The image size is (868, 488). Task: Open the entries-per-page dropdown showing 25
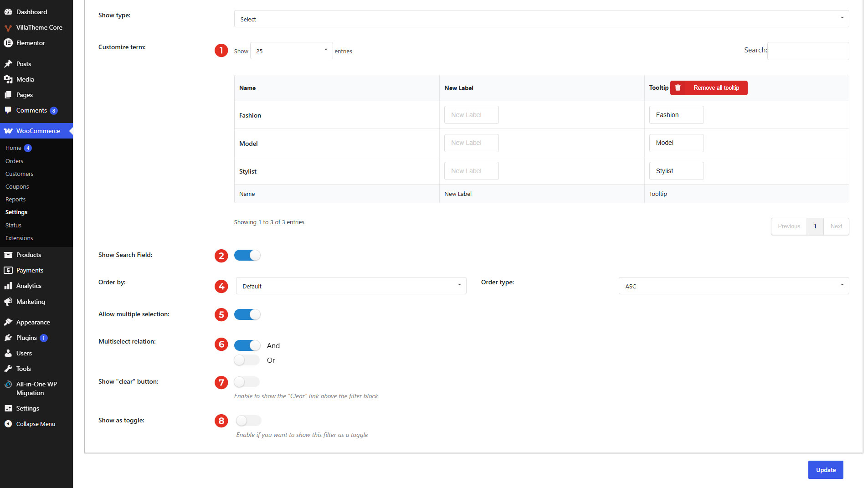coord(291,51)
